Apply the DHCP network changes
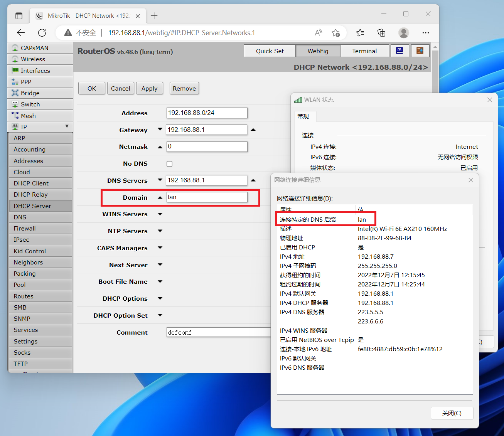 click(150, 88)
